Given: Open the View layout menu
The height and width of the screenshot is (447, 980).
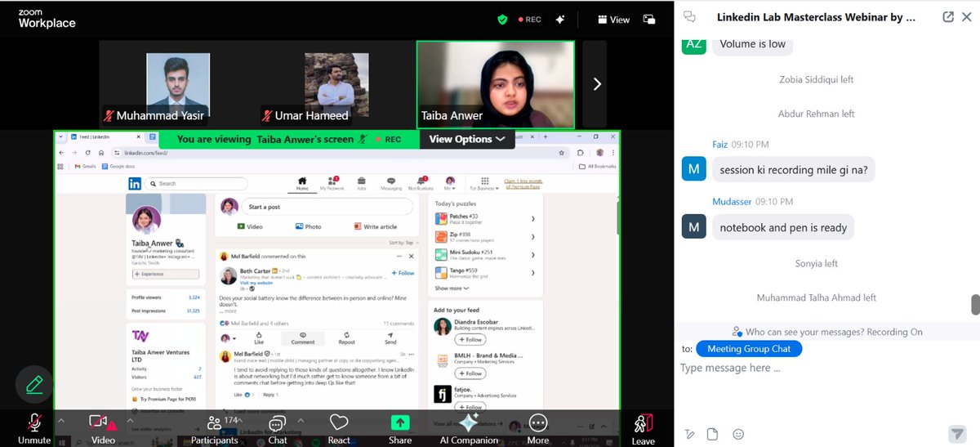Looking at the screenshot, I should coord(613,19).
